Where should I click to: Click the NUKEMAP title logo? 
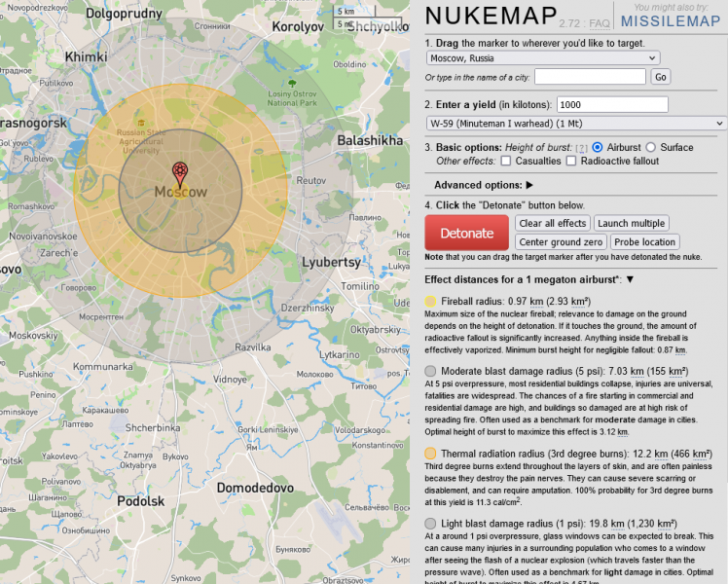(491, 16)
